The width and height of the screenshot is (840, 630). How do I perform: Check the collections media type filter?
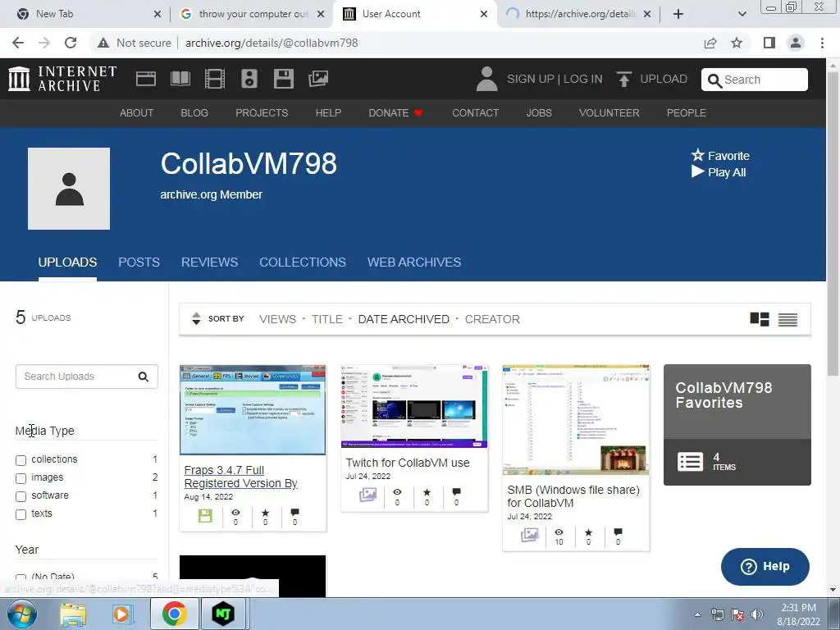pos(21,460)
